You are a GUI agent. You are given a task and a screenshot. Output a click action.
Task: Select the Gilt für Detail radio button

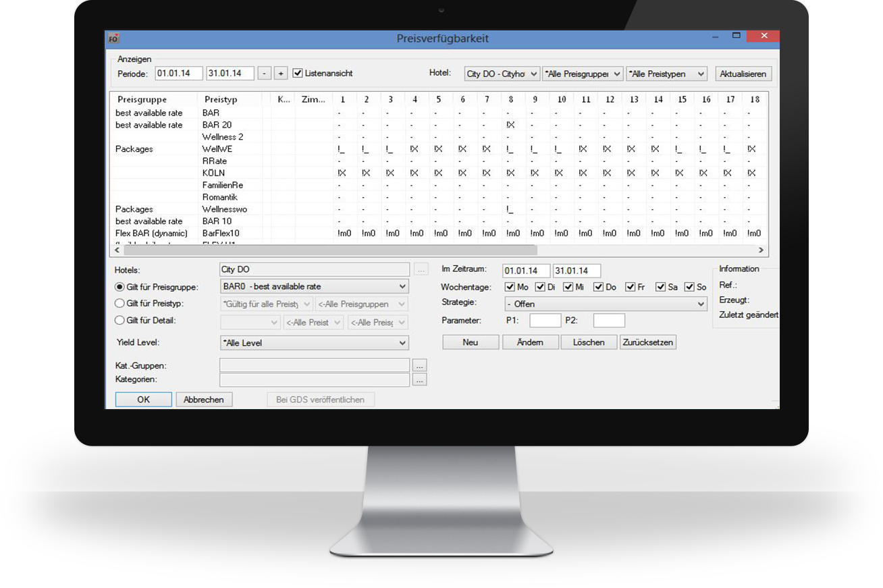(x=119, y=321)
